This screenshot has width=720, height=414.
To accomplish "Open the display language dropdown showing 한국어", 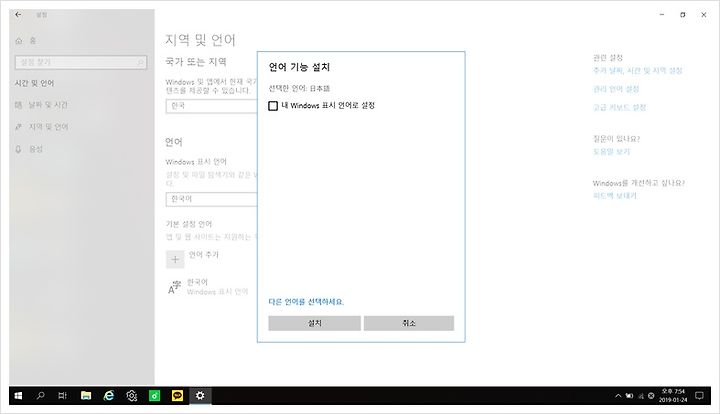I will [212, 199].
